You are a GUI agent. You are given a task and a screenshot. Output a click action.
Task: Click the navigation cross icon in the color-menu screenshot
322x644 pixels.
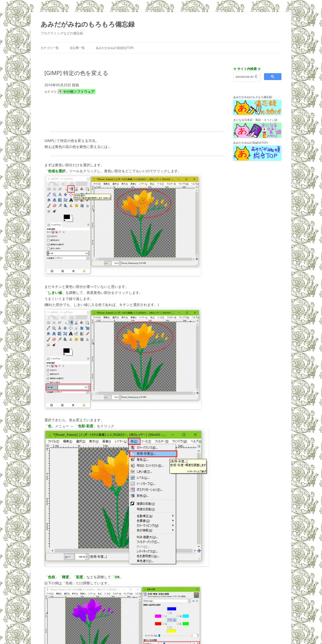(199, 551)
